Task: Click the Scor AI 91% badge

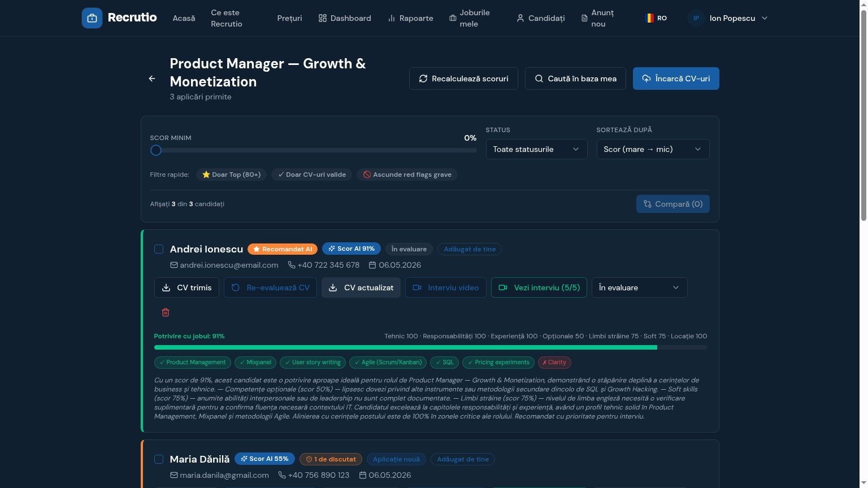Action: coord(351,249)
